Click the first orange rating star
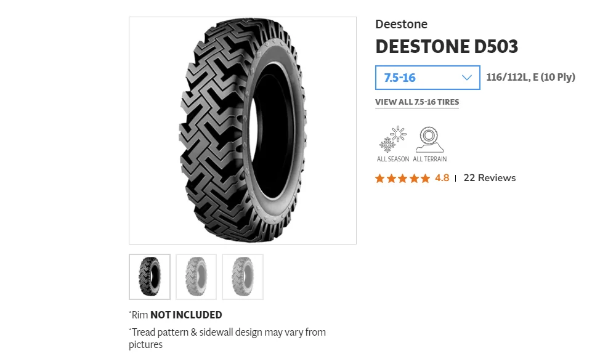Screen dimensions: 600x364 pos(380,179)
